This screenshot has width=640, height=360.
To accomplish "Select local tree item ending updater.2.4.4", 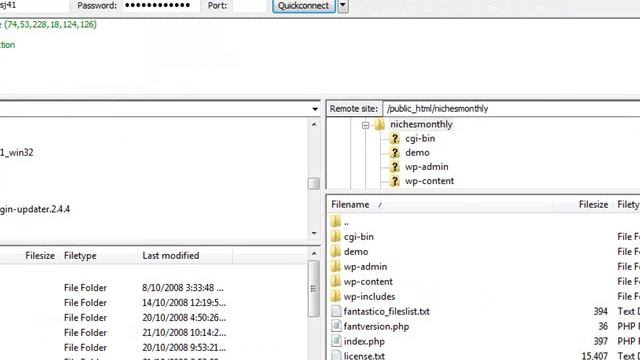I will point(35,209).
